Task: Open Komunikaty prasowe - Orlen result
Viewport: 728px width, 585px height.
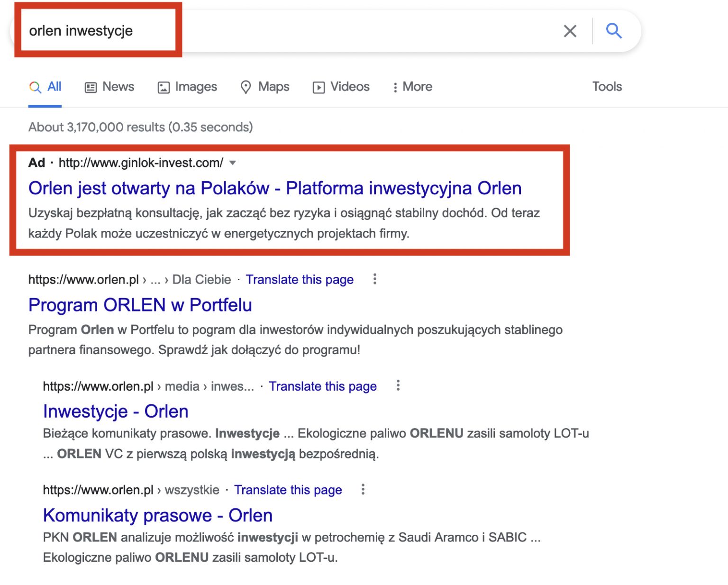Action: click(x=157, y=515)
